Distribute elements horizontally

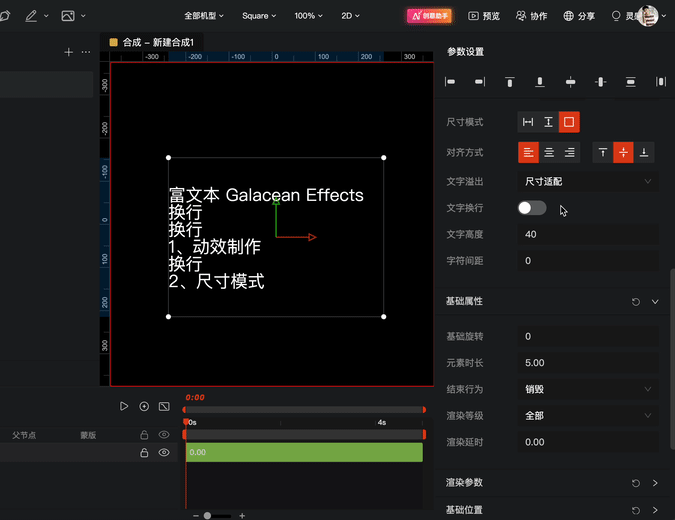point(661,82)
